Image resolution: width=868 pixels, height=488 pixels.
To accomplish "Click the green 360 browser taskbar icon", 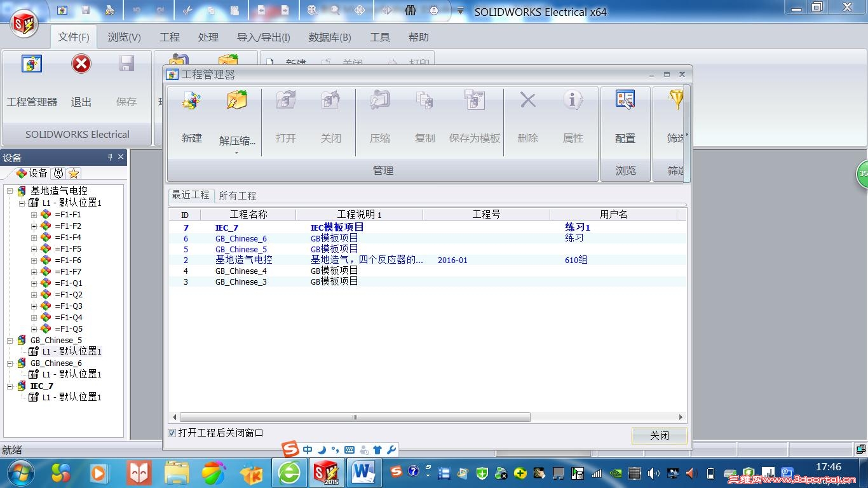I will point(290,473).
